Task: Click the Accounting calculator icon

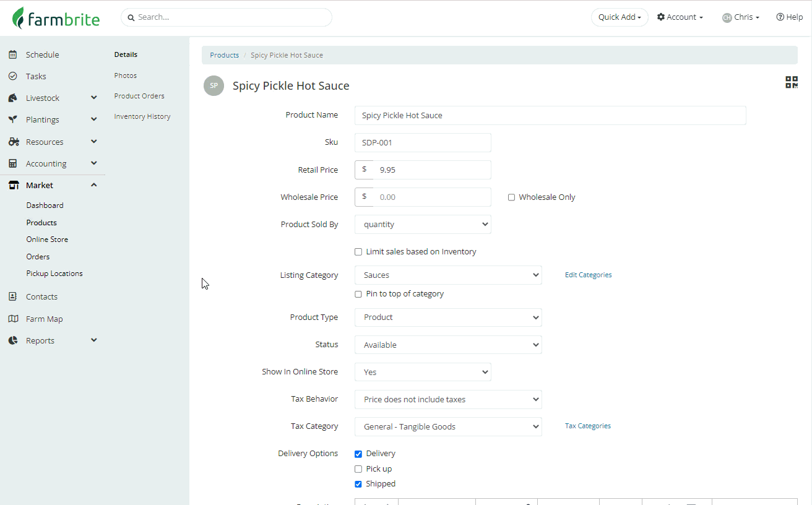Action: pos(13,163)
